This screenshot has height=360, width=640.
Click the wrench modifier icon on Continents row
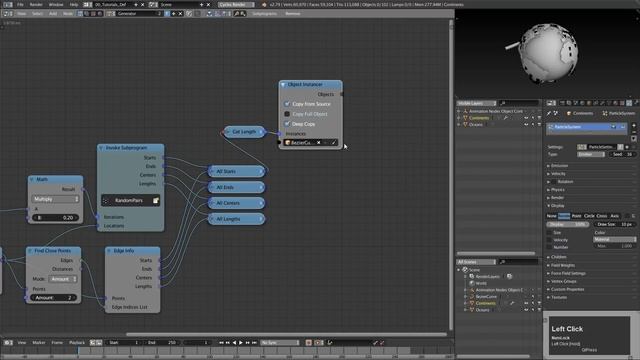tap(506, 118)
